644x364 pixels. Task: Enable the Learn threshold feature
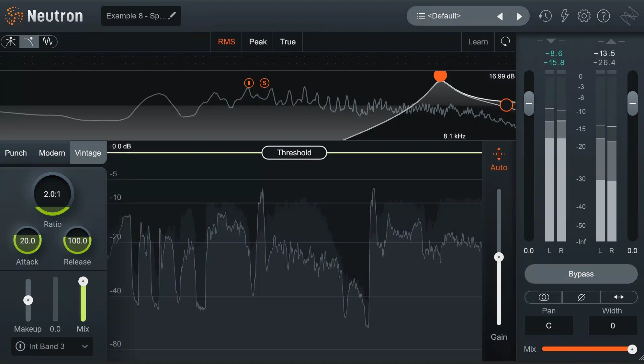(478, 41)
